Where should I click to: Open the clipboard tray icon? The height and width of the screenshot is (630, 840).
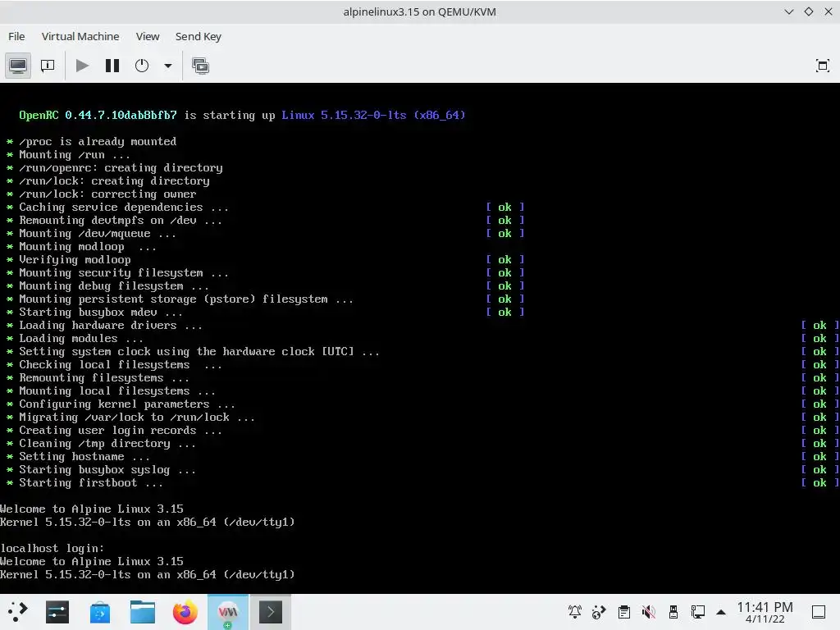(x=623, y=612)
